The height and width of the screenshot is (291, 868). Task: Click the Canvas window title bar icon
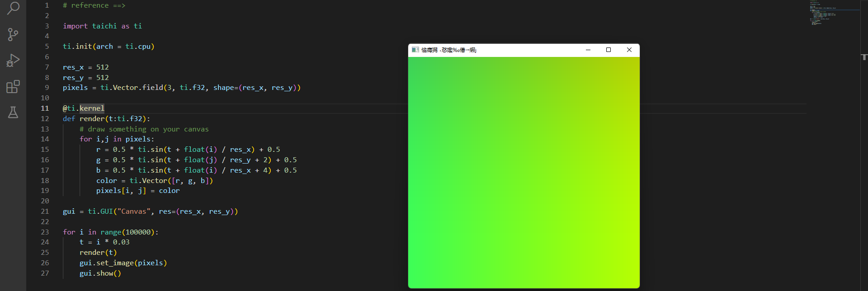click(415, 50)
